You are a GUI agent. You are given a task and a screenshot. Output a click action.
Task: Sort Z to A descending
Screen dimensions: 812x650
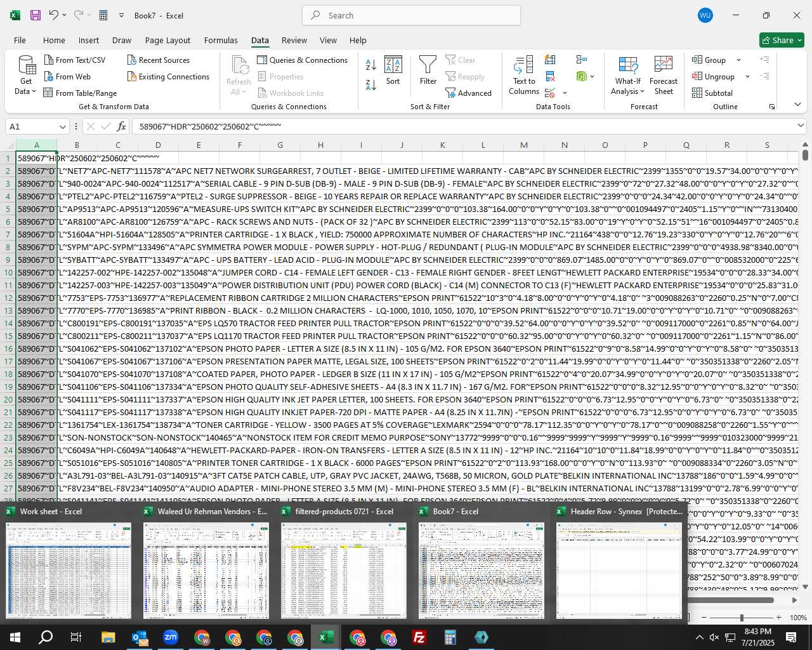click(371, 84)
